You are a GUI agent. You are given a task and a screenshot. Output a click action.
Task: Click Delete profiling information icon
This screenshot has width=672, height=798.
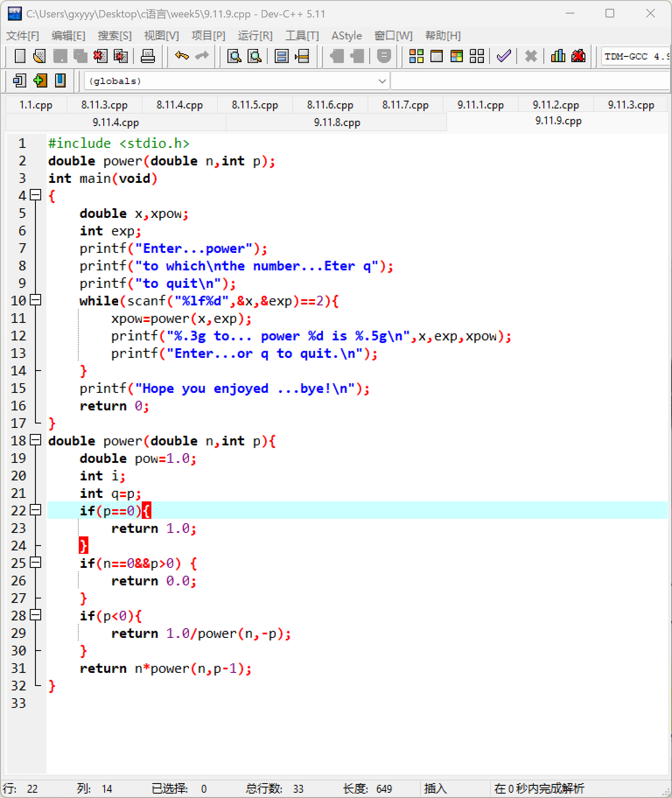[578, 56]
